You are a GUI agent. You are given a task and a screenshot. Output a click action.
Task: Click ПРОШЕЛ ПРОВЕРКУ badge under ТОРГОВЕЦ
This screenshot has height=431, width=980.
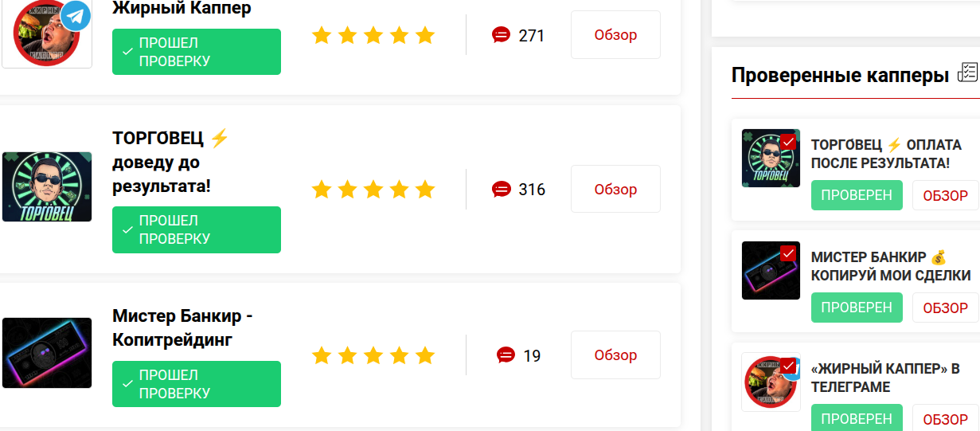click(x=197, y=229)
